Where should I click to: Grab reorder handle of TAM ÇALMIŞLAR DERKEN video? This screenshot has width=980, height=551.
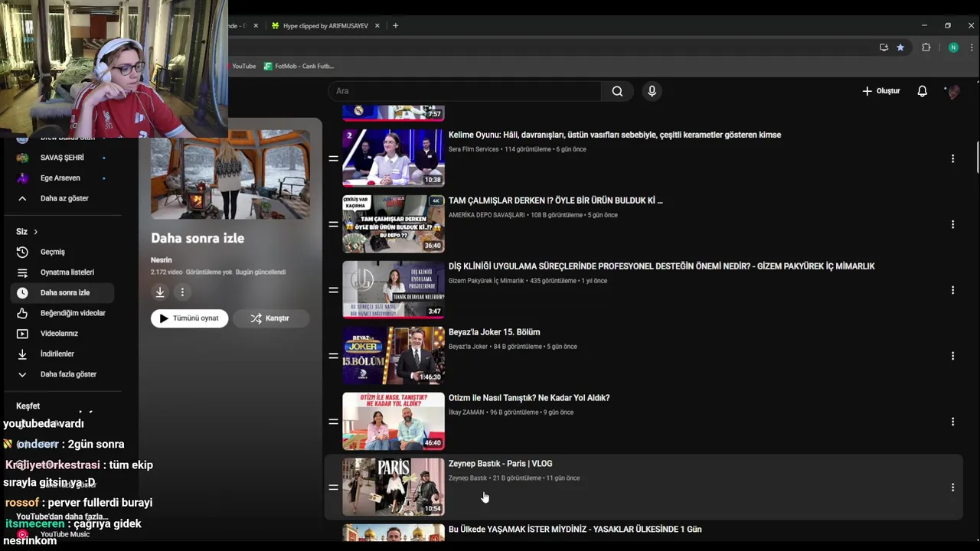[x=333, y=224]
